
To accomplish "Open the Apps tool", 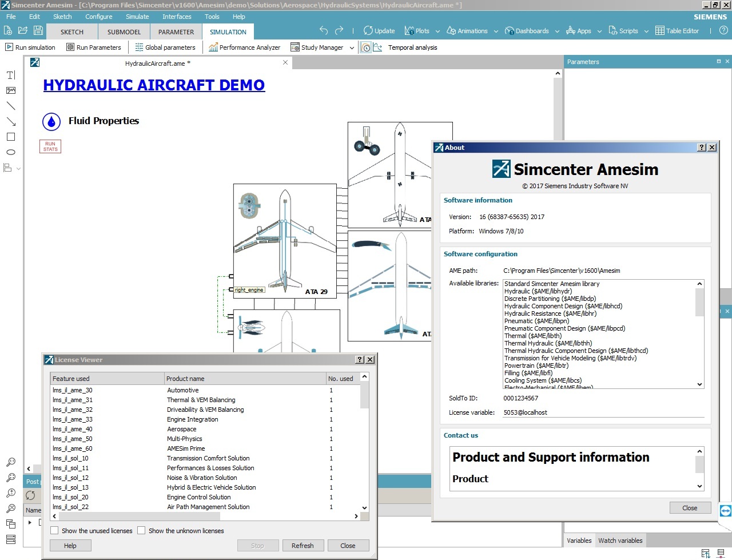I will pyautogui.click(x=579, y=31).
